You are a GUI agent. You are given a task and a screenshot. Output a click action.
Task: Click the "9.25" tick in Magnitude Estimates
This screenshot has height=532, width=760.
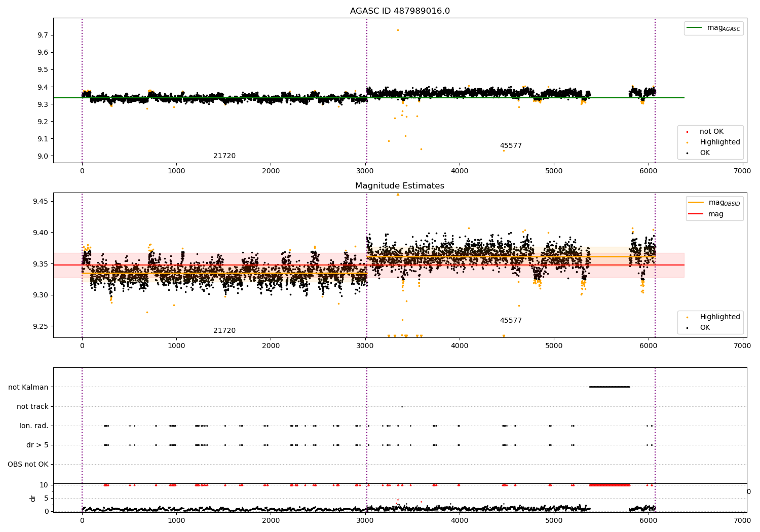(x=41, y=326)
